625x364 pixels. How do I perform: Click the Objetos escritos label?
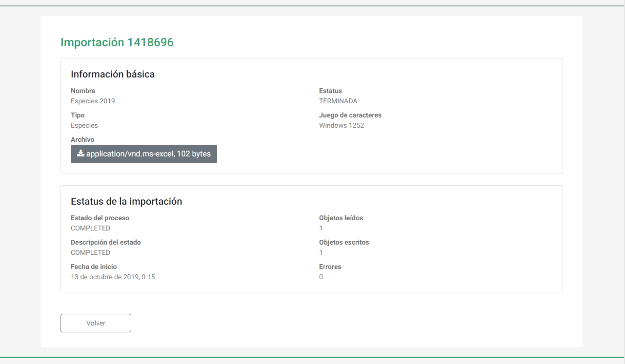(x=344, y=242)
